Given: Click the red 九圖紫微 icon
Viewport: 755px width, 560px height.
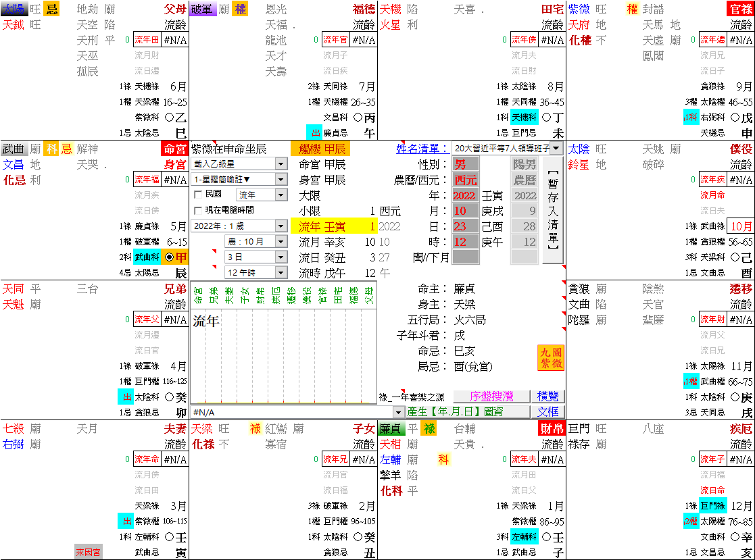Looking at the screenshot, I should (552, 359).
